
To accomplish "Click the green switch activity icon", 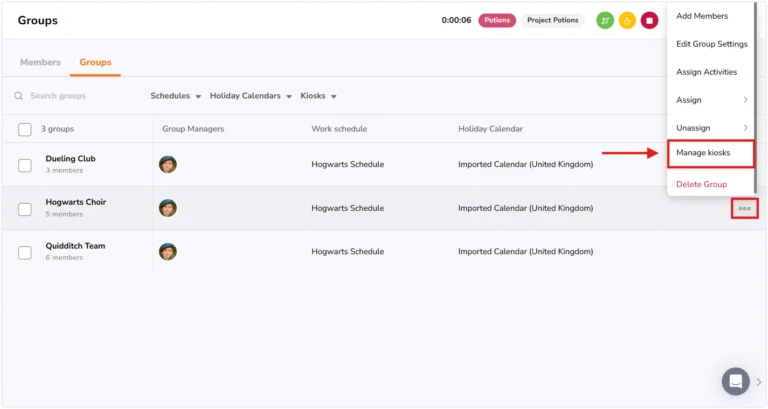I will click(x=605, y=21).
